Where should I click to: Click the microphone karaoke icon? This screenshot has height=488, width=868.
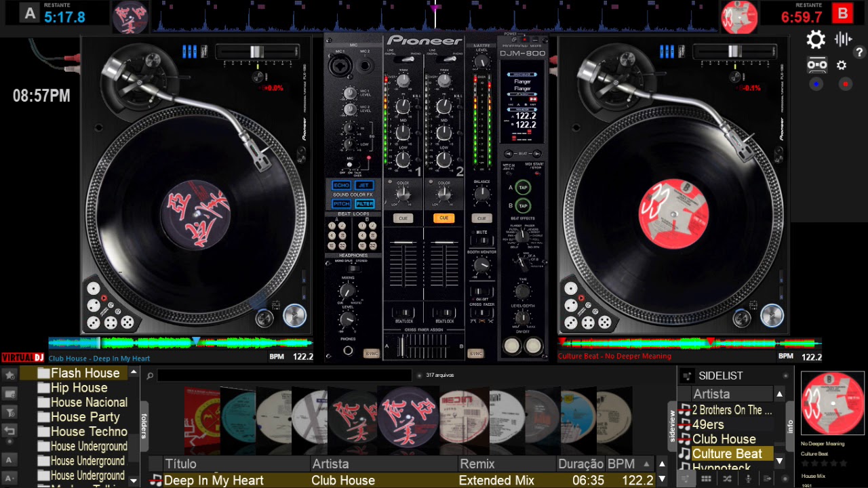747,479
